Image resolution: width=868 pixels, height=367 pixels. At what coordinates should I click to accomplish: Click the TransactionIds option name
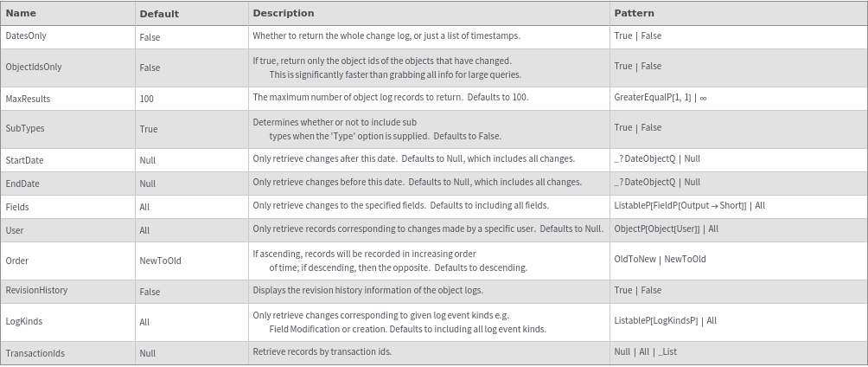[x=35, y=353]
